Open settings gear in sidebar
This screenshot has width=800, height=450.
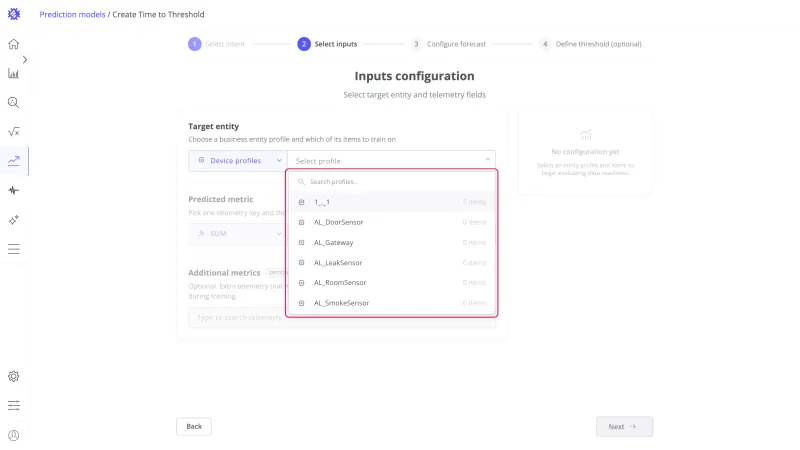14,376
